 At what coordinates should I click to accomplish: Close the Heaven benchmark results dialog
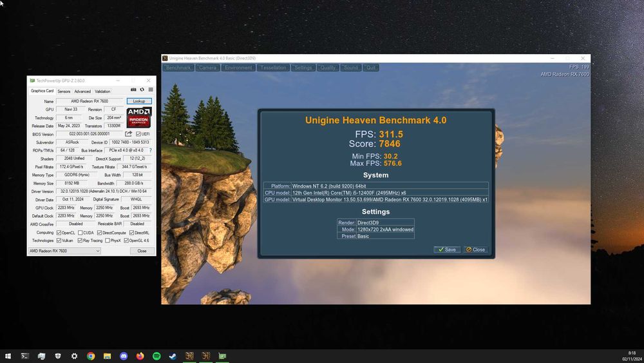click(x=476, y=250)
